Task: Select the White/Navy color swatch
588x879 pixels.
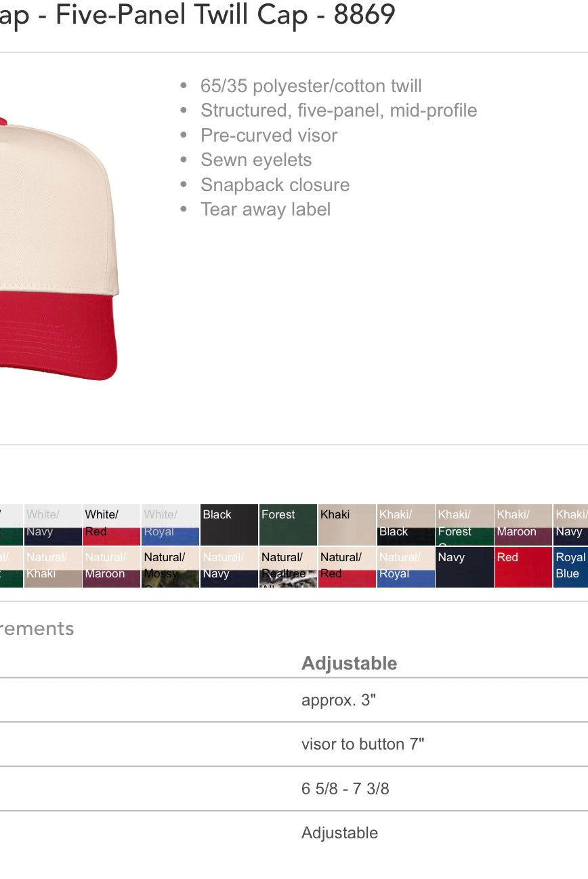Action: click(x=52, y=525)
